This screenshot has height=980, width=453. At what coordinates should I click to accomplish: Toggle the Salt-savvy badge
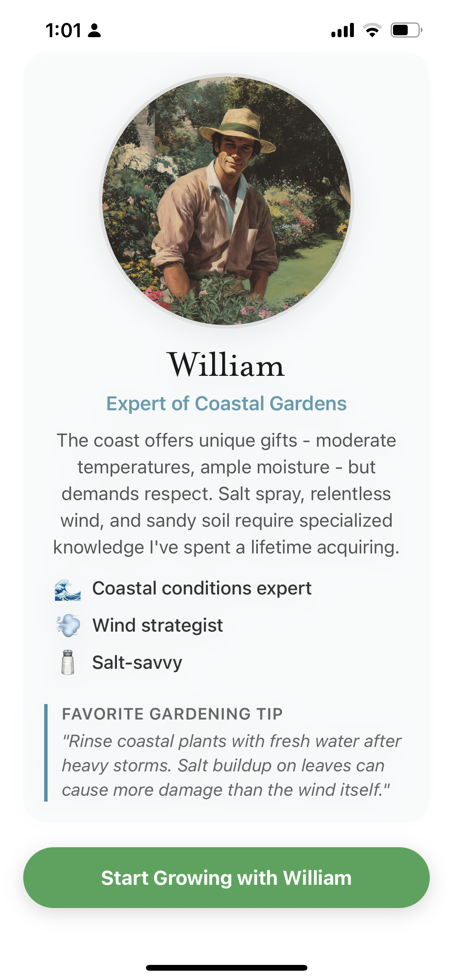pyautogui.click(x=137, y=661)
